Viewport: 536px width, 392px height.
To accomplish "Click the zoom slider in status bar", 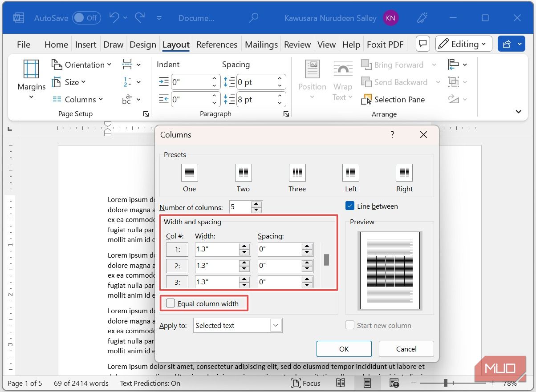I will 445,383.
